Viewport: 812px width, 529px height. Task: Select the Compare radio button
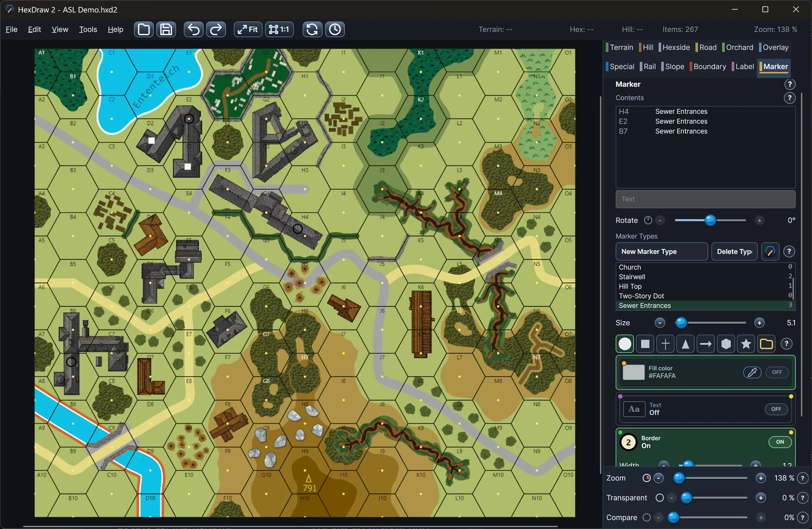pos(647,518)
